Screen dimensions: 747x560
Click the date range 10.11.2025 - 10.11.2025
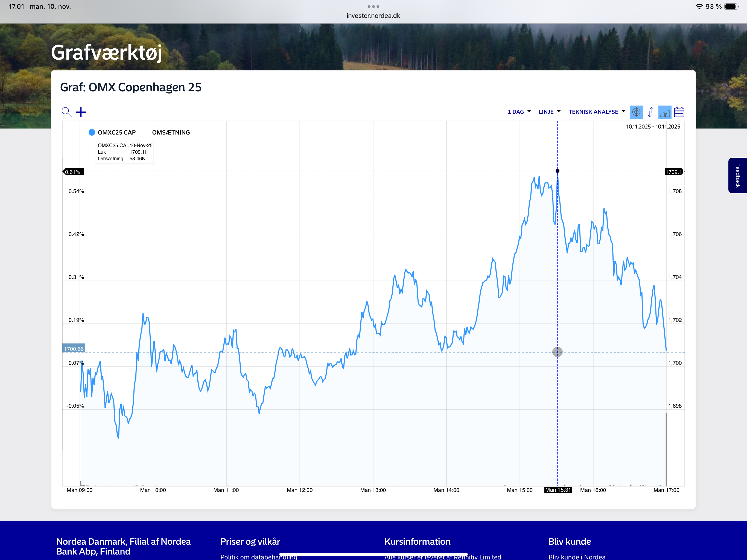coord(653,127)
